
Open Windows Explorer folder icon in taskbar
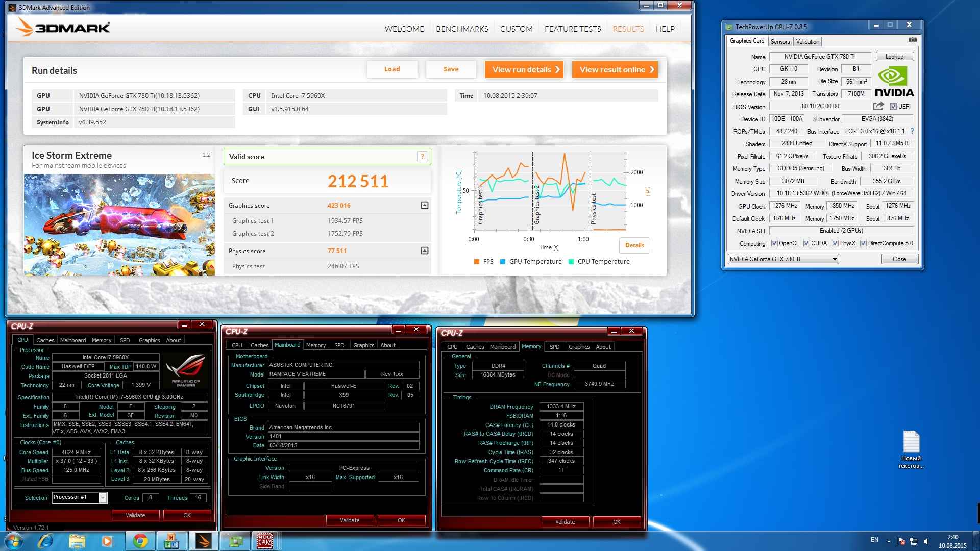77,541
